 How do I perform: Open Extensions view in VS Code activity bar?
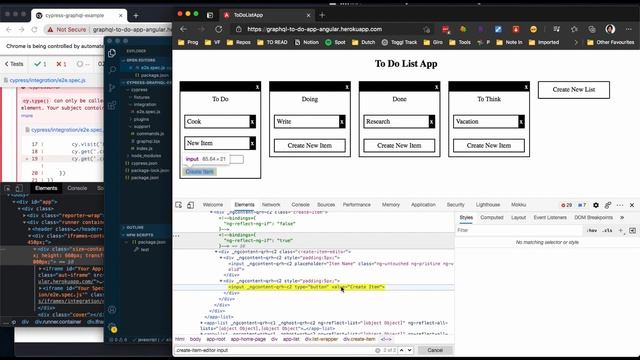coord(112,106)
